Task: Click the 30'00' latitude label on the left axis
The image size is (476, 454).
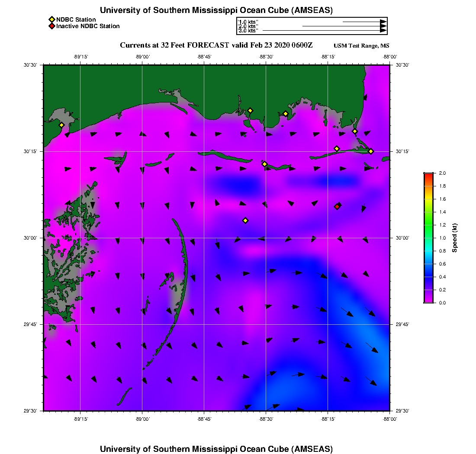Action: click(30, 238)
